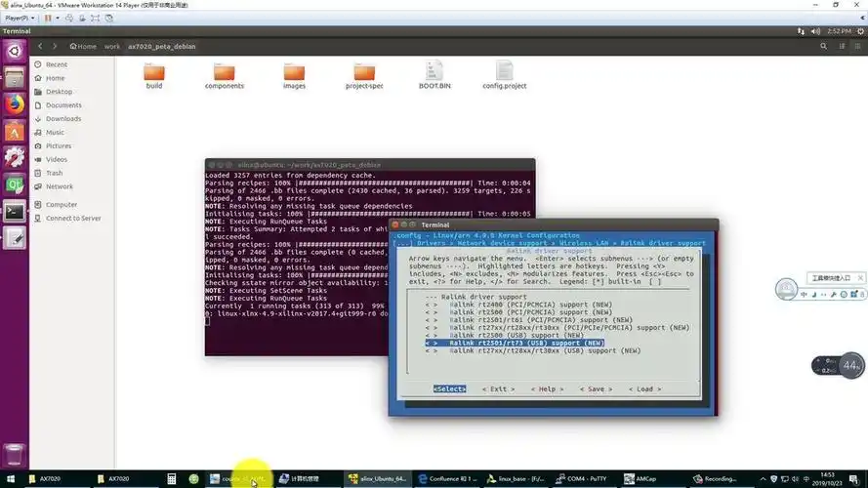Open the Player(P) dropdown menu

click(20, 18)
